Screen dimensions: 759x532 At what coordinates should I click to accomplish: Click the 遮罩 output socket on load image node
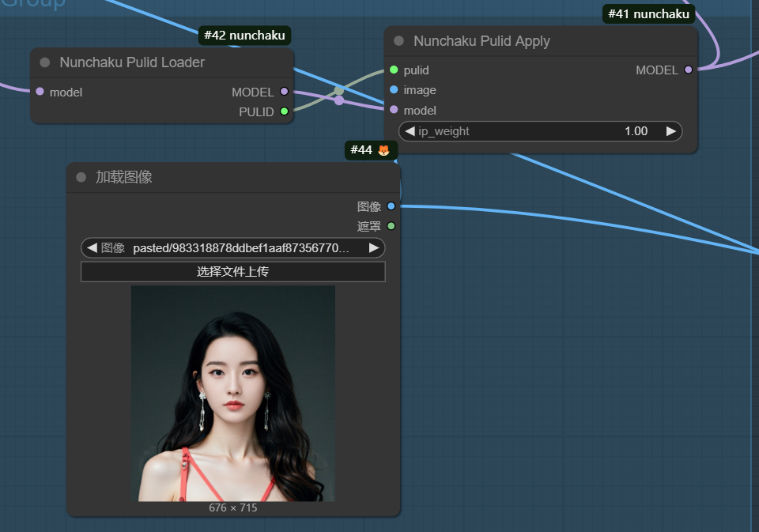[x=391, y=226]
